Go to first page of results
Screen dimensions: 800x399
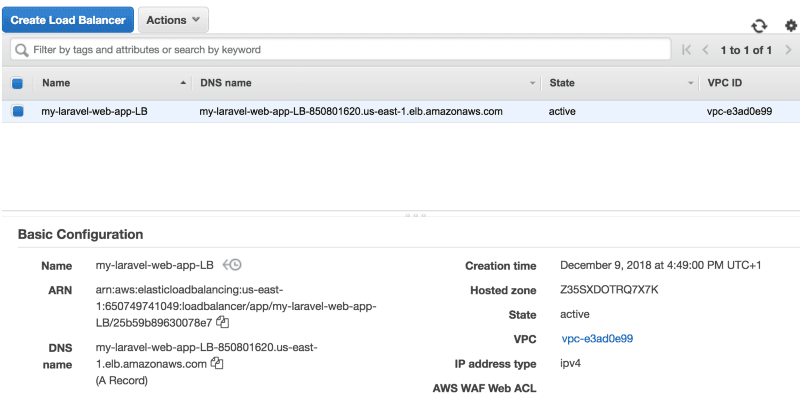click(687, 50)
